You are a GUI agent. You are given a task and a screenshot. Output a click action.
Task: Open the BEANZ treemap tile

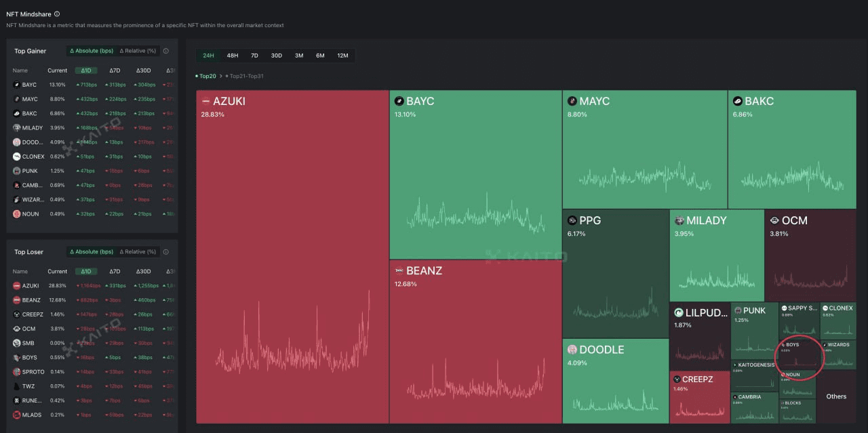pos(475,342)
